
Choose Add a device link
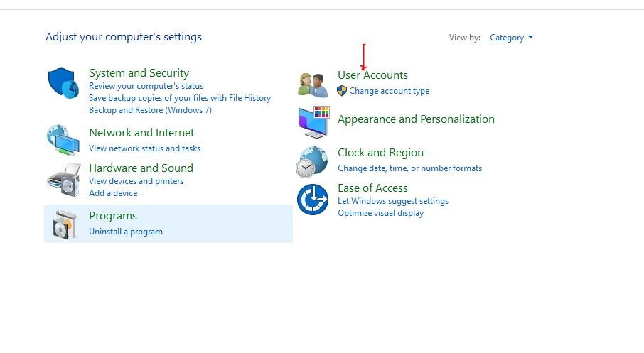coord(113,193)
